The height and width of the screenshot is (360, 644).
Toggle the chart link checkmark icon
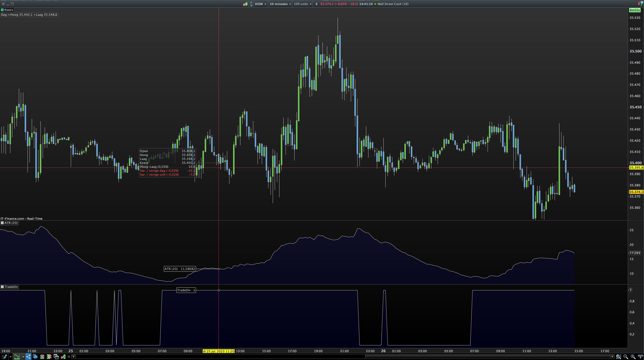point(251,4)
